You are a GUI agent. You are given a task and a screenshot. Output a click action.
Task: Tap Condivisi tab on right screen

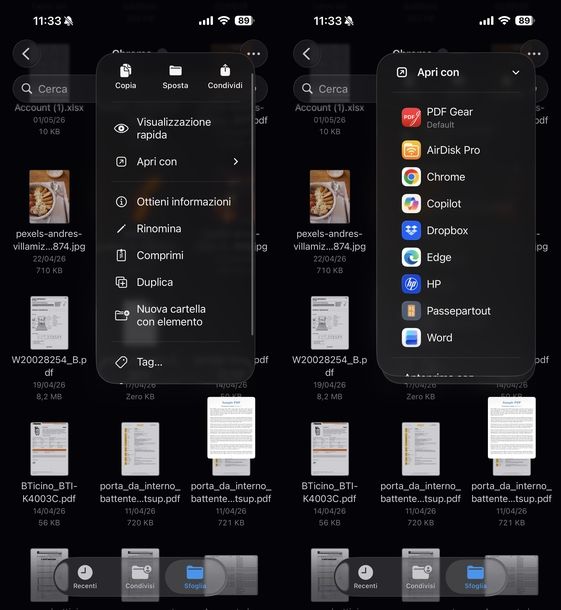[x=421, y=577]
